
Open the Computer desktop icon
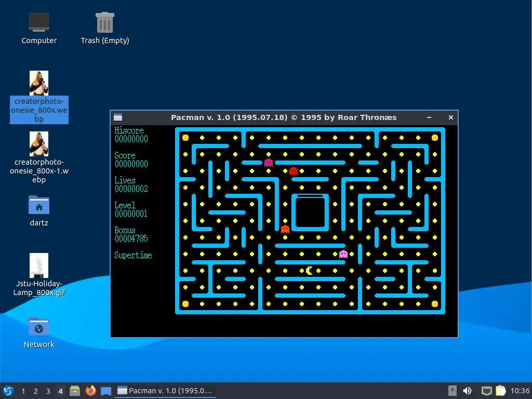coord(38,29)
